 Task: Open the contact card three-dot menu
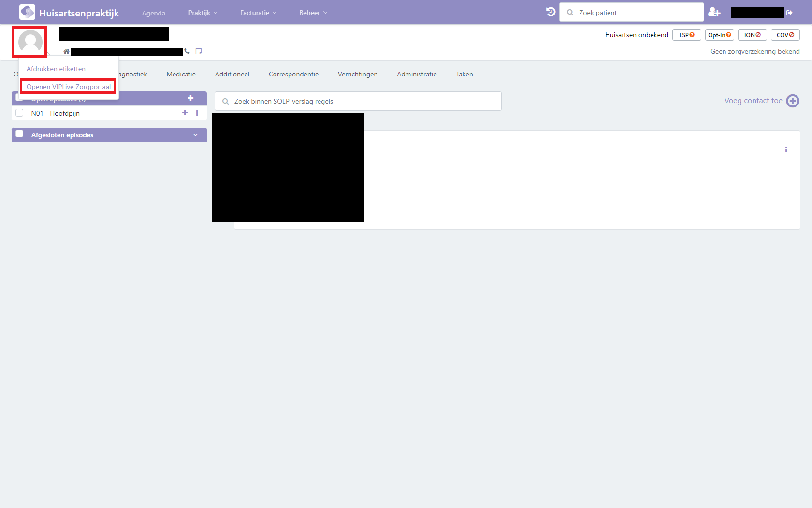click(786, 149)
